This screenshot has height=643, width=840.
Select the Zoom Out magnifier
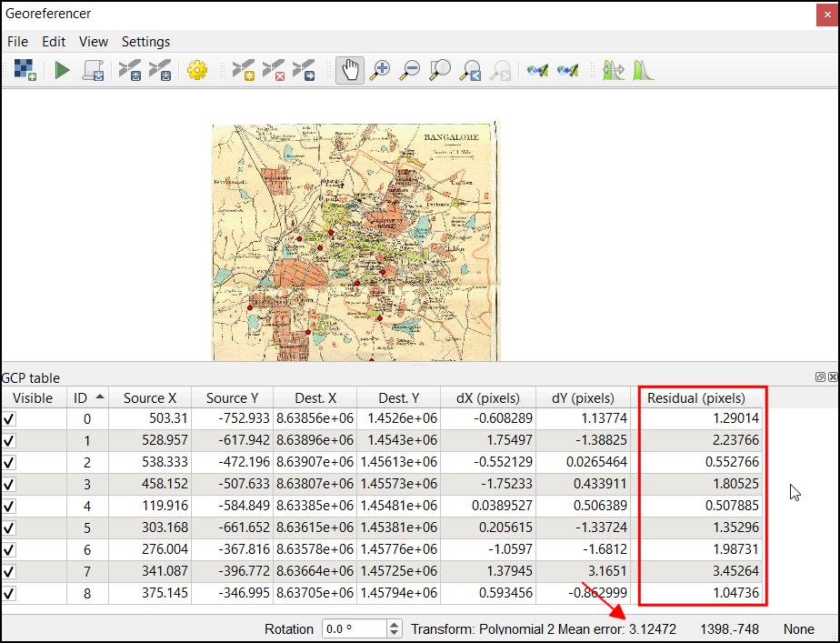pos(410,70)
